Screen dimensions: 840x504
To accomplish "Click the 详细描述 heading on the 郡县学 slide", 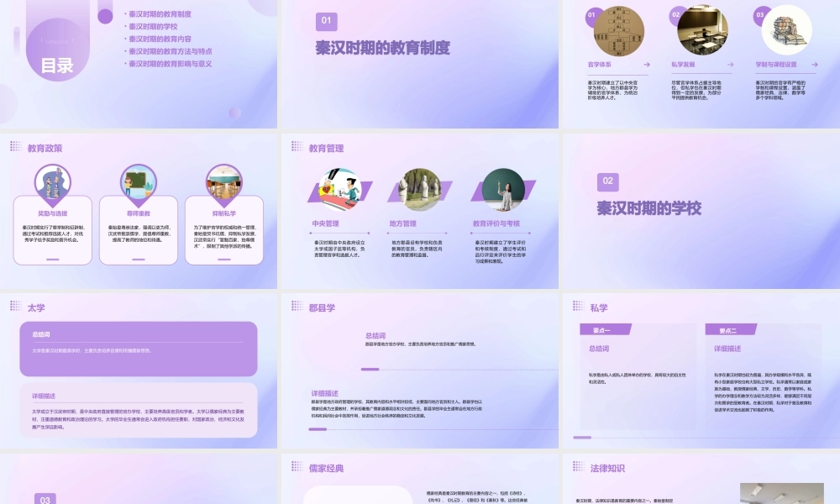I will pos(324,393).
